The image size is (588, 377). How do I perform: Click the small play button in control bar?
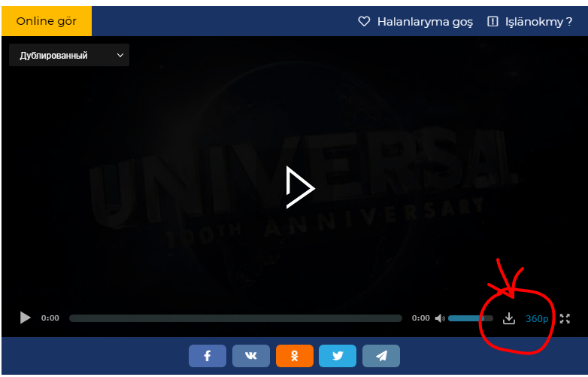click(25, 318)
